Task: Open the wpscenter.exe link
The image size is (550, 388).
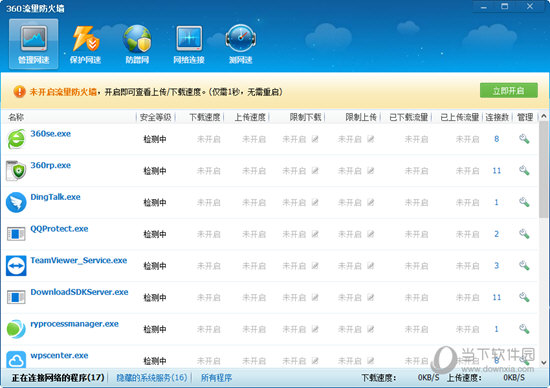Action: (59, 355)
